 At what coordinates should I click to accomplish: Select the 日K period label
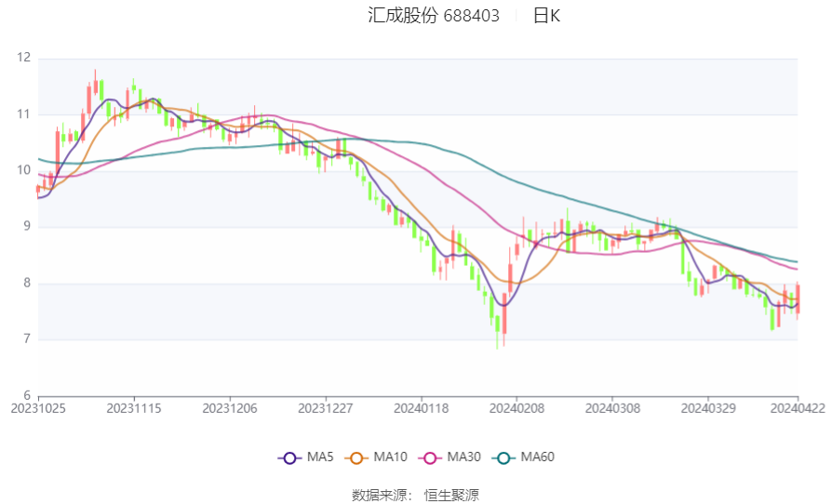(x=546, y=16)
